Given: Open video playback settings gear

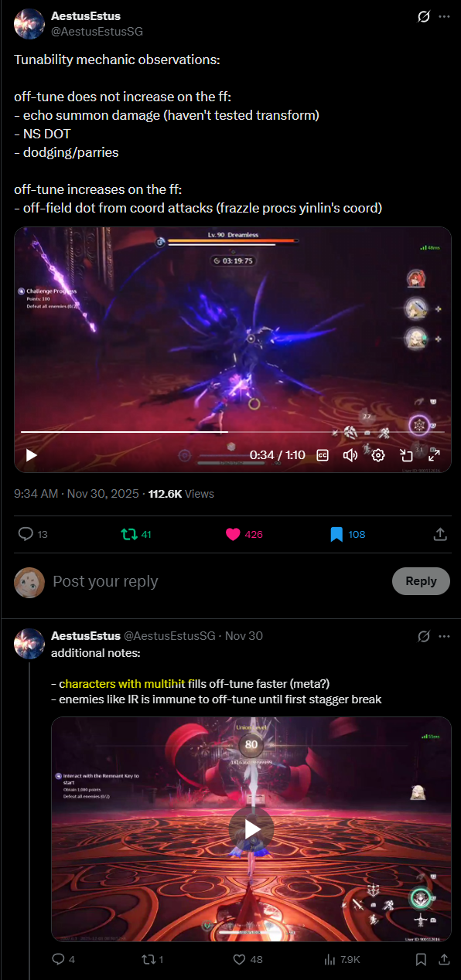Looking at the screenshot, I should click(x=378, y=455).
